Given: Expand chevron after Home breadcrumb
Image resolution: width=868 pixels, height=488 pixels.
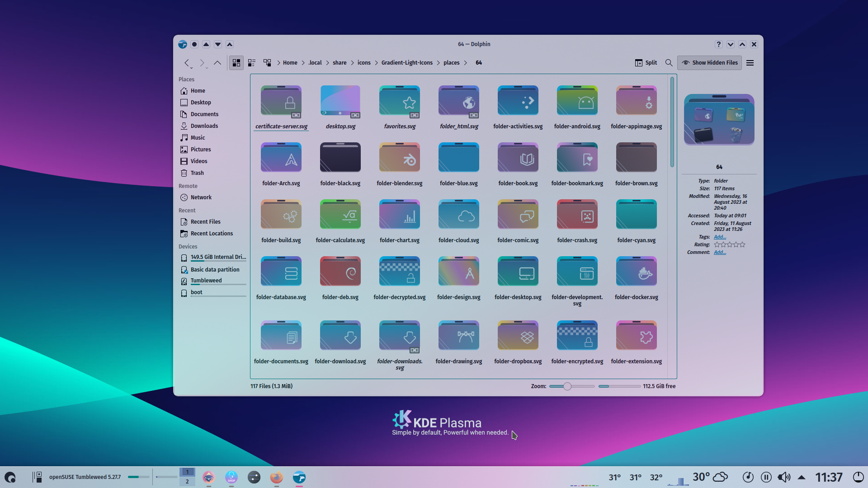Looking at the screenshot, I should coord(303,63).
